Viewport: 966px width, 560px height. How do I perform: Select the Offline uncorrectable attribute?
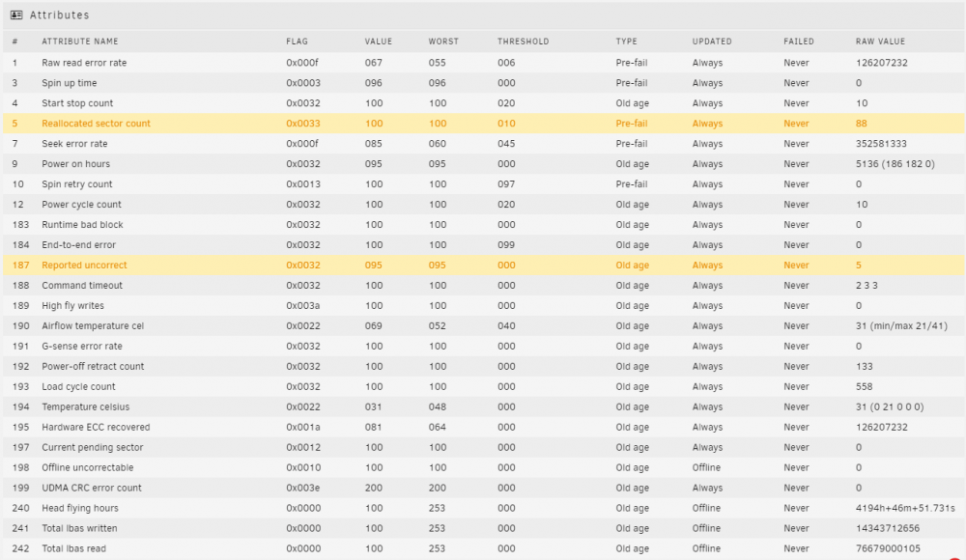[x=88, y=467]
